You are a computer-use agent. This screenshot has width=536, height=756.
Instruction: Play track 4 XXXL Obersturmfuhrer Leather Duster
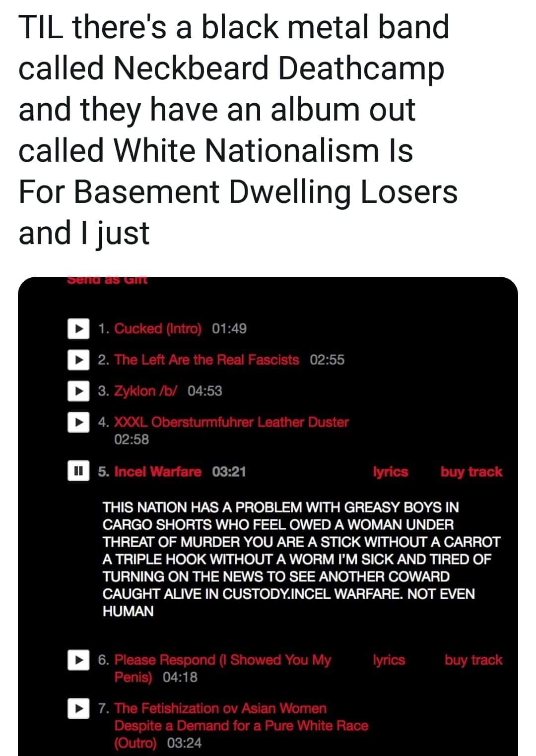pyautogui.click(x=78, y=423)
